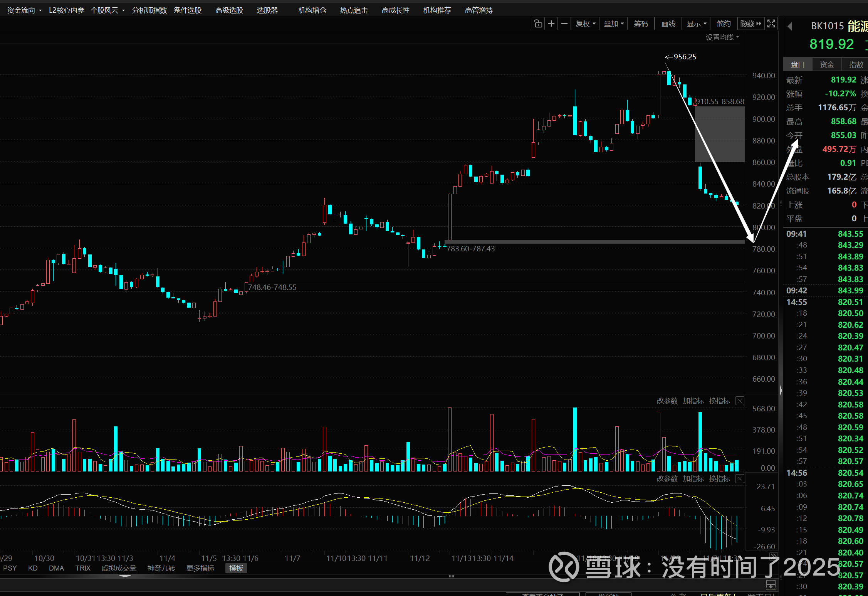Click the 画线 drawing tool button
Viewport: 868px width, 596px height.
(668, 24)
